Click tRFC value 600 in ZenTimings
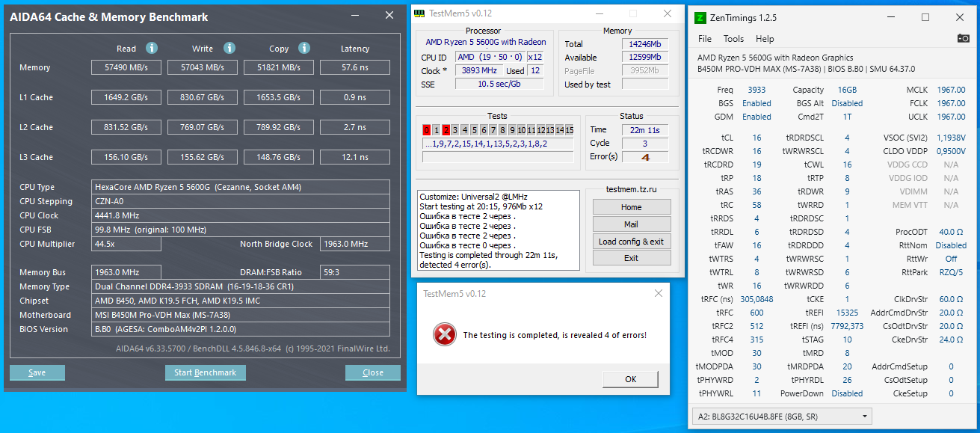 click(756, 313)
